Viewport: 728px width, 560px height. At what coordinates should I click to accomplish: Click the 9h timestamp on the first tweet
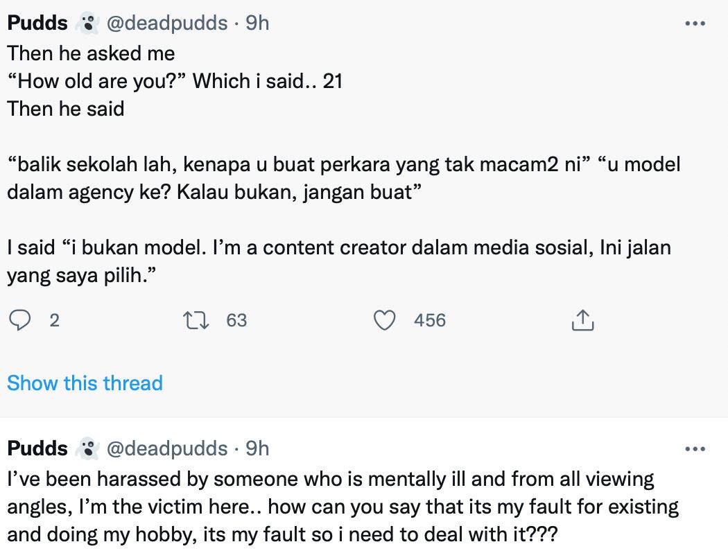click(257, 23)
